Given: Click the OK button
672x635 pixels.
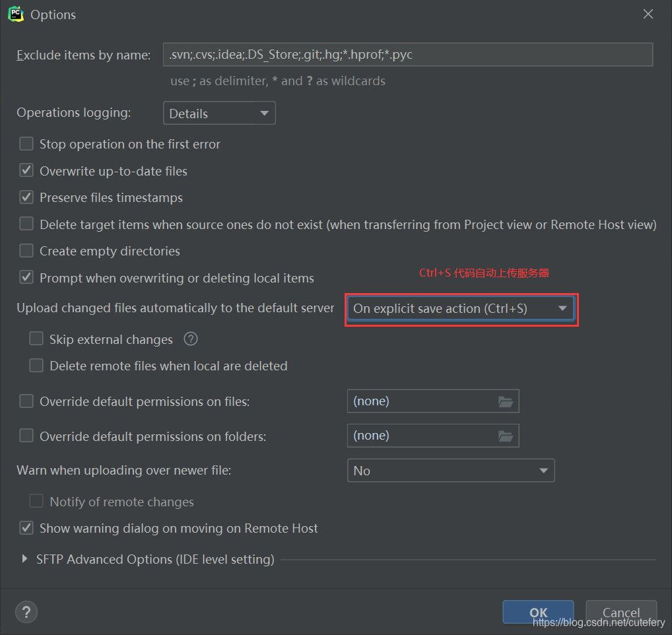Looking at the screenshot, I should (x=538, y=613).
